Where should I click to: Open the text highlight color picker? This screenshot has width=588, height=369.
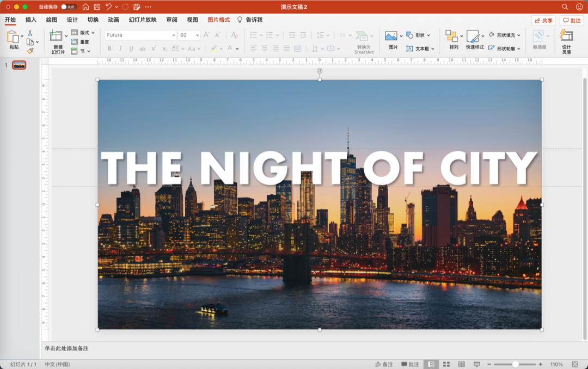(x=216, y=48)
